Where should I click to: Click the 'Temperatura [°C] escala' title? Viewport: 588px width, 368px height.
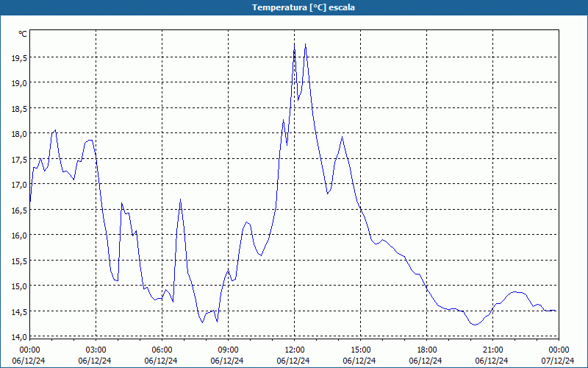point(304,7)
